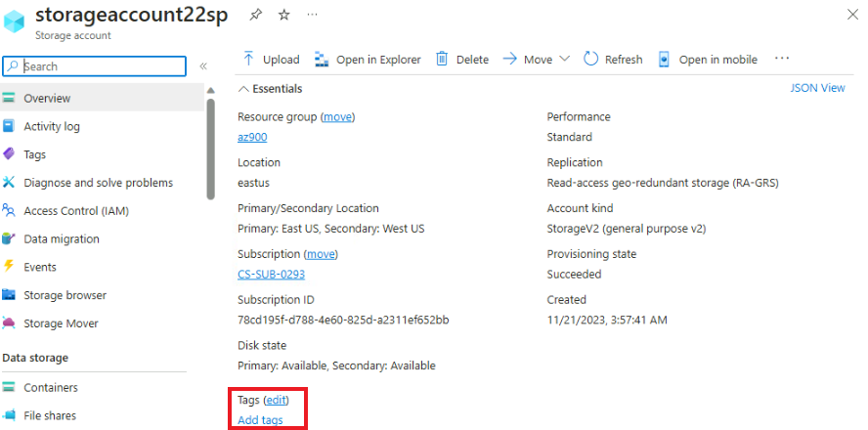Viewport: 868px width, 430px height.
Task: Open Access Control (IAM) menu item
Action: point(76,210)
